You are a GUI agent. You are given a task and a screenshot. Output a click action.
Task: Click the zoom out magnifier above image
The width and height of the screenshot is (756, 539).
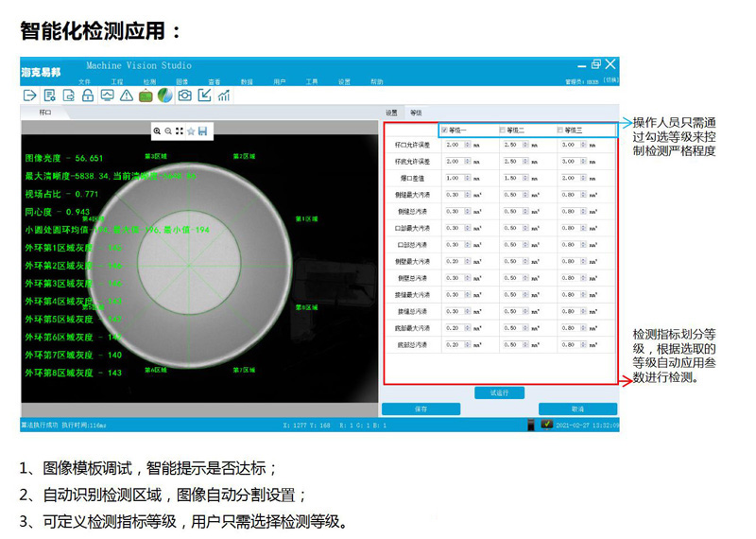click(168, 130)
